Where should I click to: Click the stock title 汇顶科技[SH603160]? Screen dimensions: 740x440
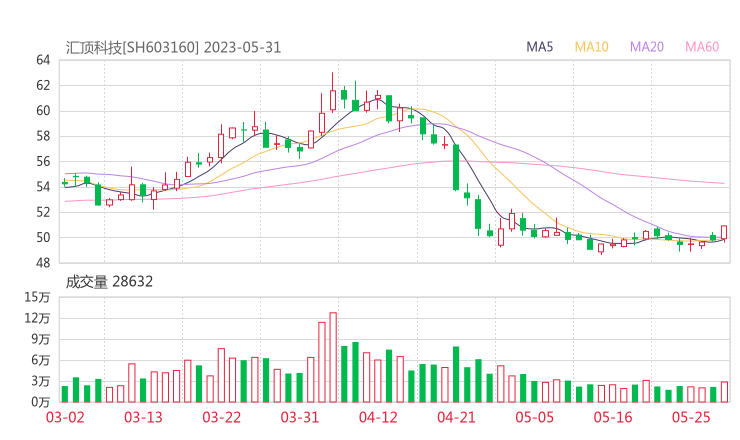click(x=133, y=47)
